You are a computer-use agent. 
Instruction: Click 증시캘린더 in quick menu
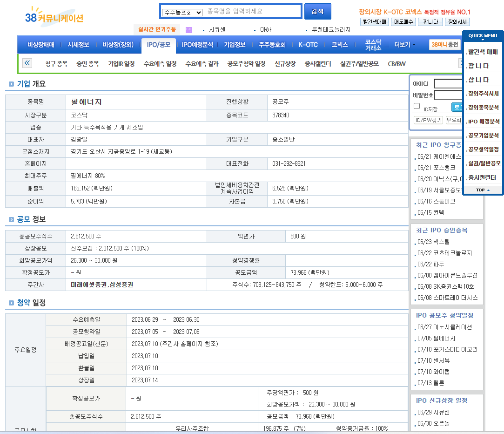point(482,177)
